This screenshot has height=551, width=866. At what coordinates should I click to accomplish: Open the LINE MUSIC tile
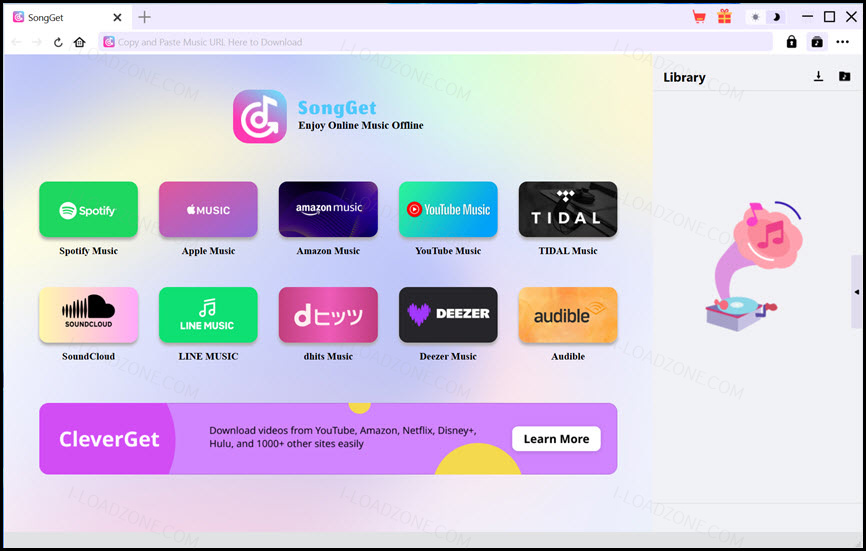point(208,315)
